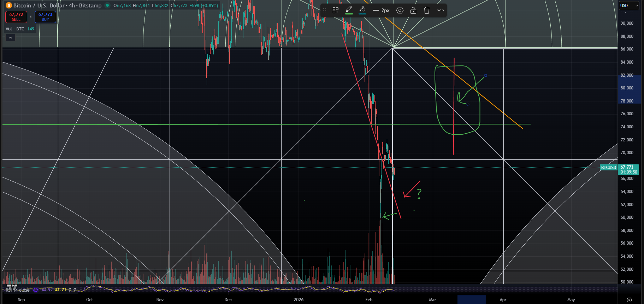Click the 64,000 price scale label
This screenshot has height=304, width=644.
627,191
